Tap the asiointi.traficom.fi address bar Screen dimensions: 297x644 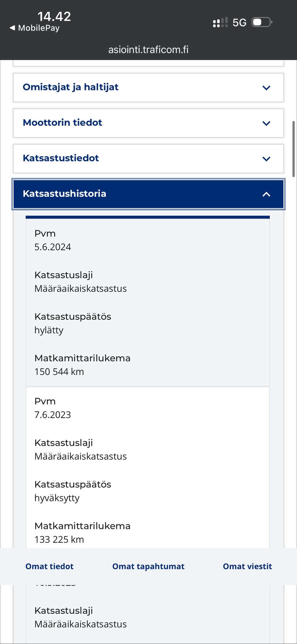pyautogui.click(x=148, y=50)
